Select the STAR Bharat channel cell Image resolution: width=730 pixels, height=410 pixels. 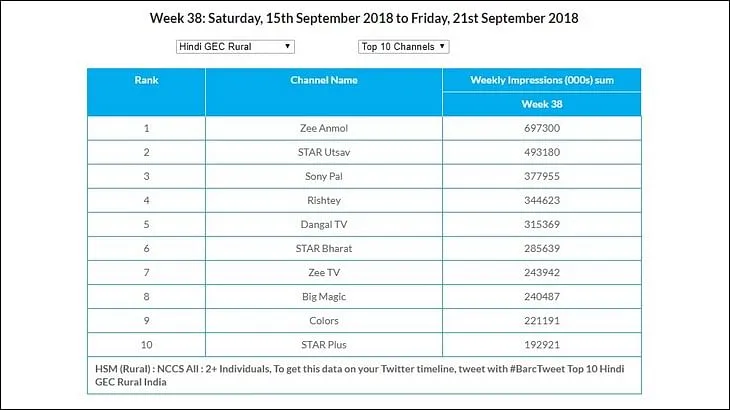(x=324, y=249)
